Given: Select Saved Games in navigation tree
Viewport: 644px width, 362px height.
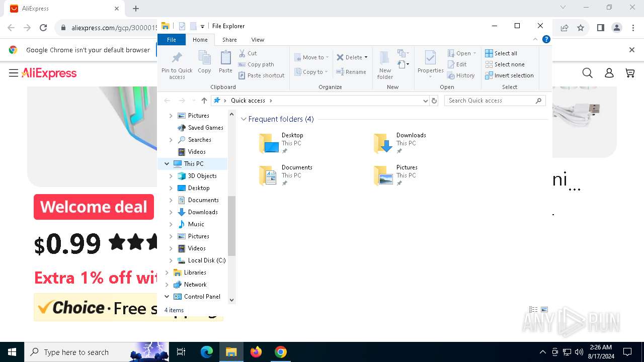Looking at the screenshot, I should 205,128.
